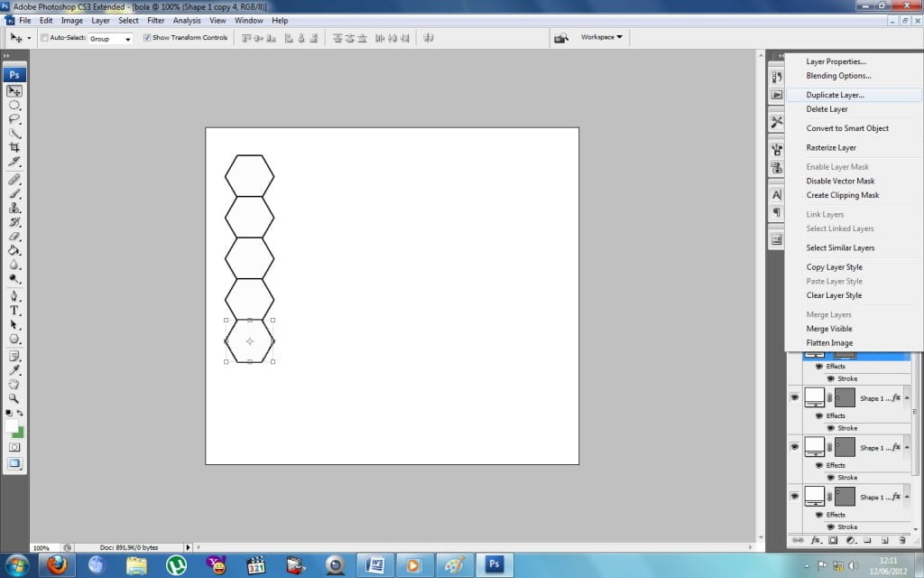Open the Filter menu
Screen dimensions: 924x578
[156, 20]
